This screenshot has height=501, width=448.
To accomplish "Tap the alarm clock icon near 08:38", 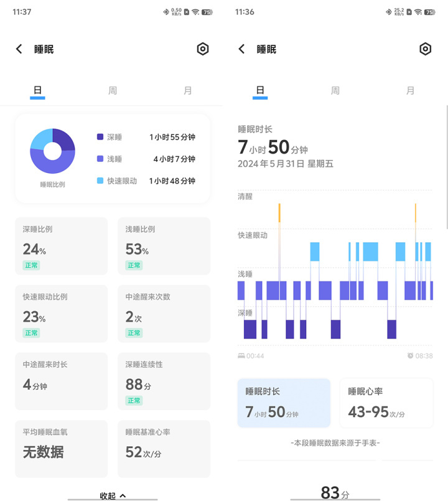I will pyautogui.click(x=410, y=355).
